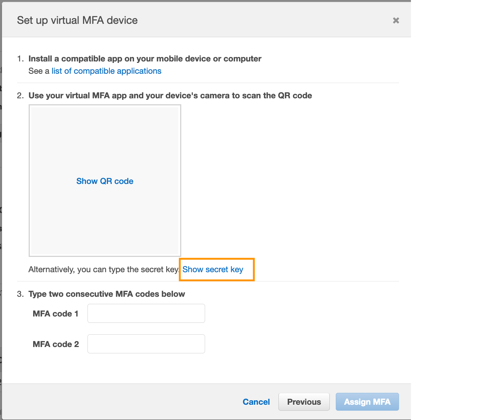Click the disabled-looking Assign MFA button

coord(367,402)
